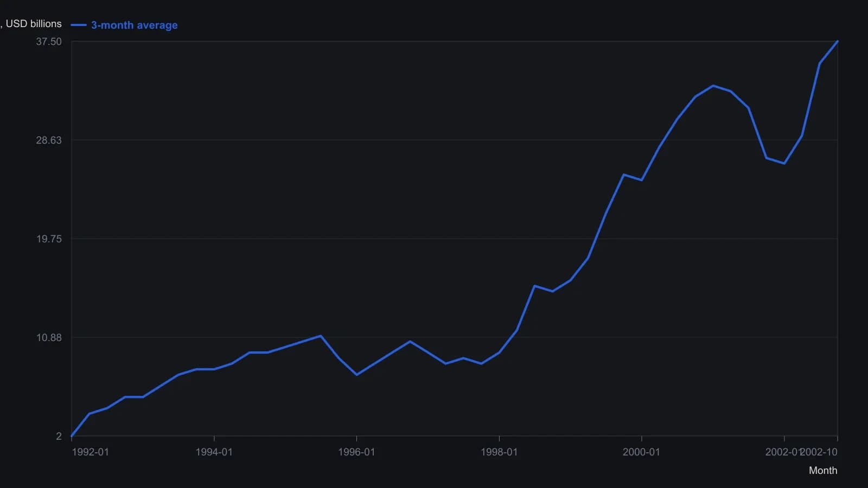
Task: Click the 19.75 y-axis label
Action: point(49,239)
